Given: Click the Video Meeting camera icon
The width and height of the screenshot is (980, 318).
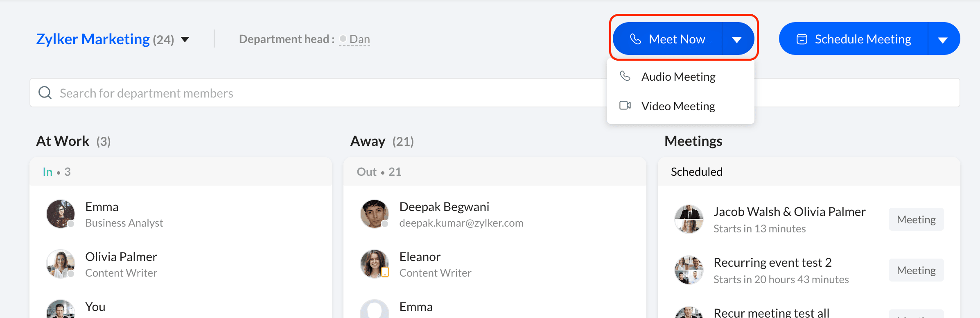Looking at the screenshot, I should point(625,106).
